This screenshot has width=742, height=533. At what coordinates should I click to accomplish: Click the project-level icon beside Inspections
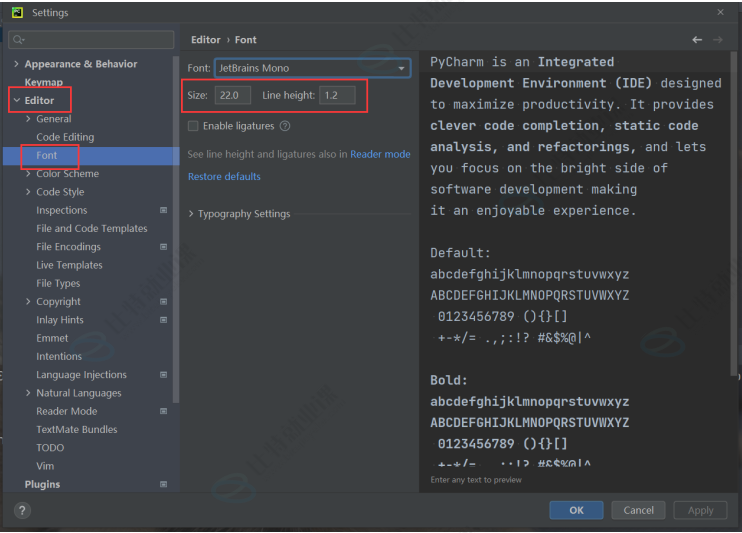pos(163,210)
